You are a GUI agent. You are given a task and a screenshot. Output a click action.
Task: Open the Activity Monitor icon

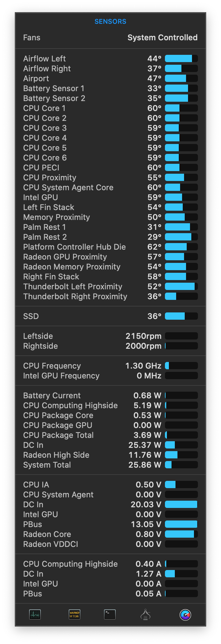click(x=35, y=615)
